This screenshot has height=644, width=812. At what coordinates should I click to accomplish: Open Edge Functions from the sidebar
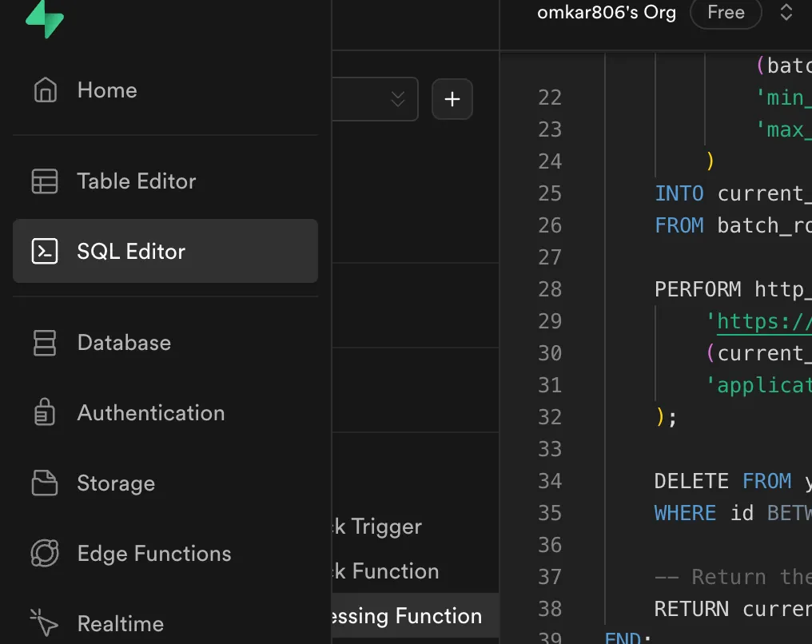pyautogui.click(x=46, y=553)
